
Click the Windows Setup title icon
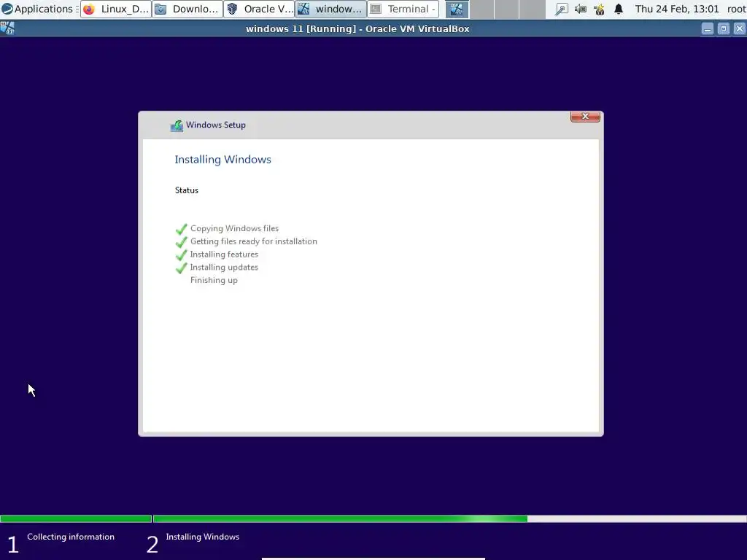click(x=177, y=125)
